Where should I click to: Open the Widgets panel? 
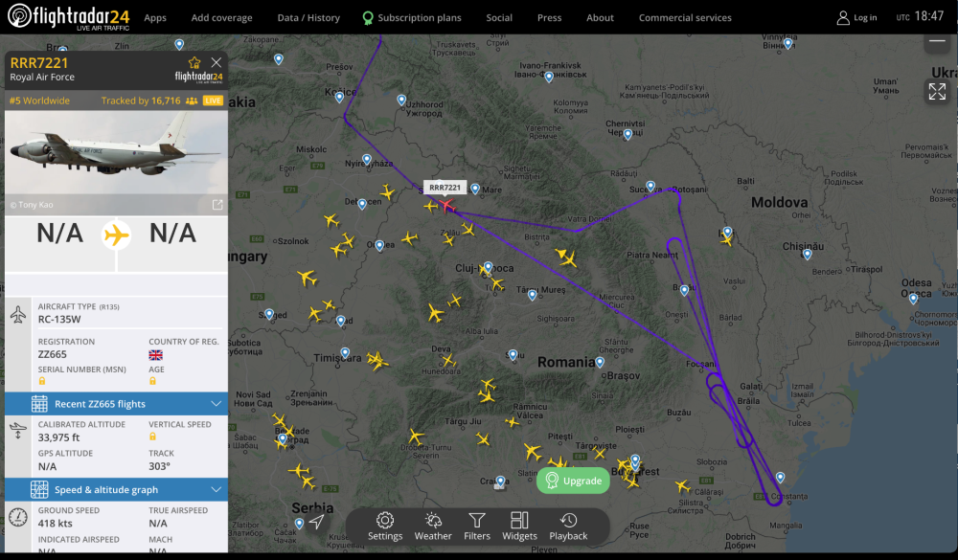pyautogui.click(x=519, y=526)
